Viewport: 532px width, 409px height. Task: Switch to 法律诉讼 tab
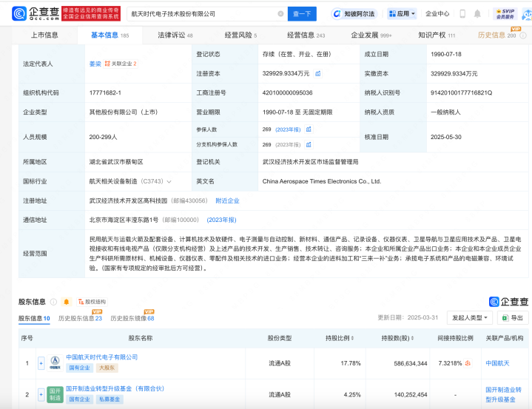tap(175, 36)
